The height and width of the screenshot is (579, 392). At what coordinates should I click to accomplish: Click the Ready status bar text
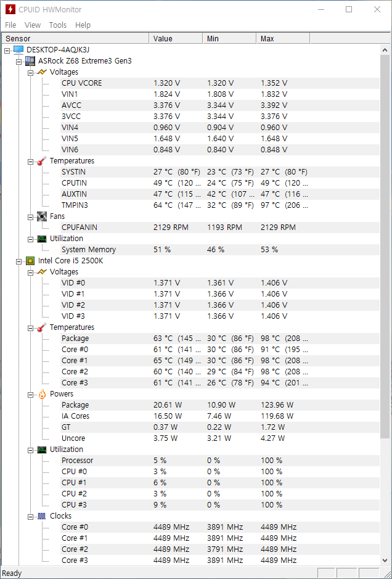coord(12,573)
